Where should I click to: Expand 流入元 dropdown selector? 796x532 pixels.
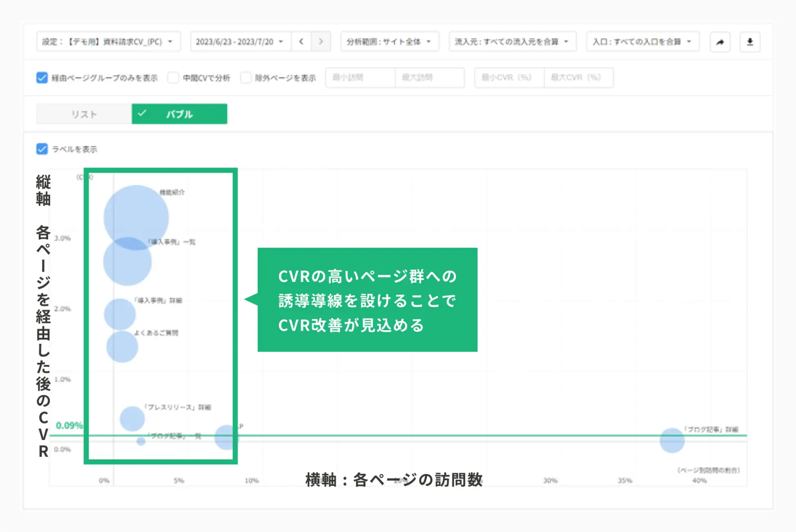[x=512, y=42]
